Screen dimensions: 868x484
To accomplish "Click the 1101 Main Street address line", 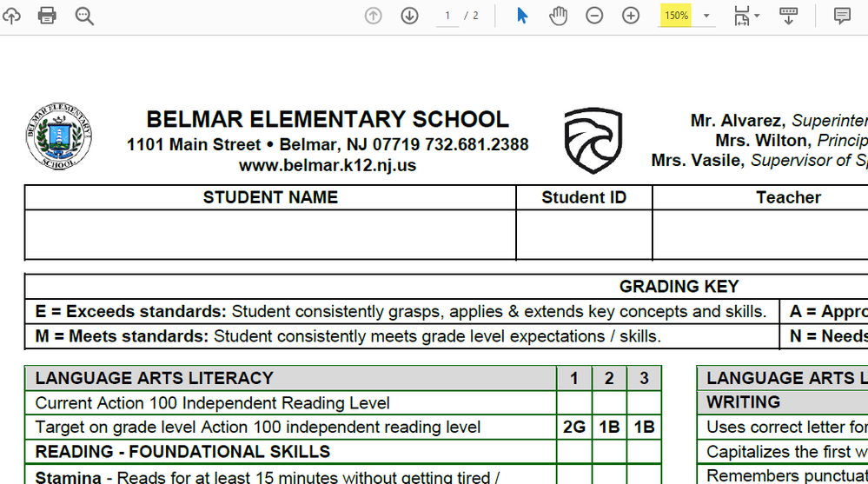I will [328, 144].
